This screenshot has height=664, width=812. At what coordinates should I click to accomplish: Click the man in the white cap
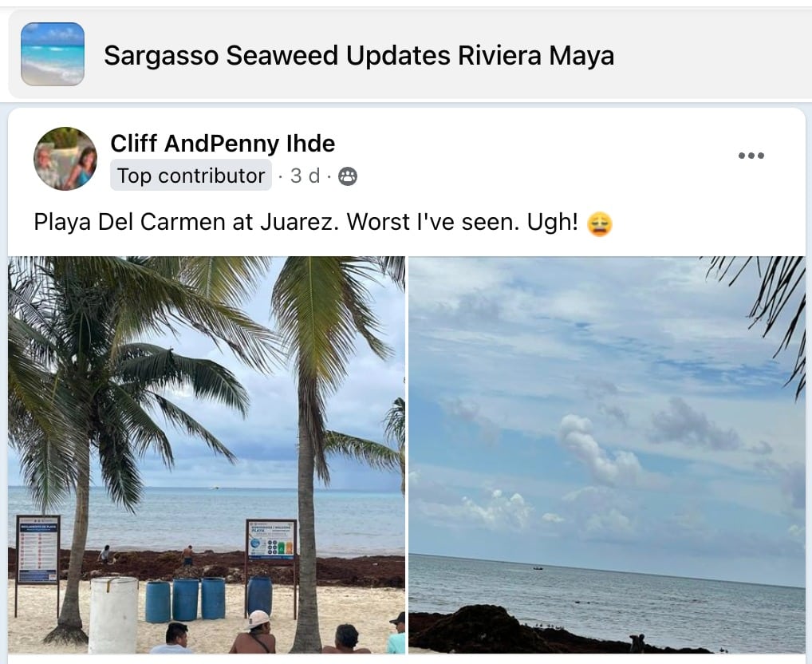[254, 632]
